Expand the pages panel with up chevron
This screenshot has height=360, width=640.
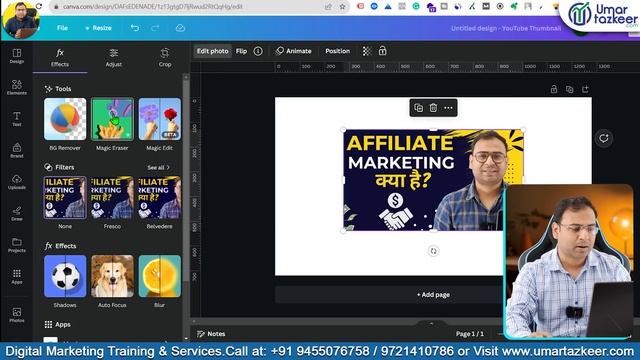[x=431, y=323]
